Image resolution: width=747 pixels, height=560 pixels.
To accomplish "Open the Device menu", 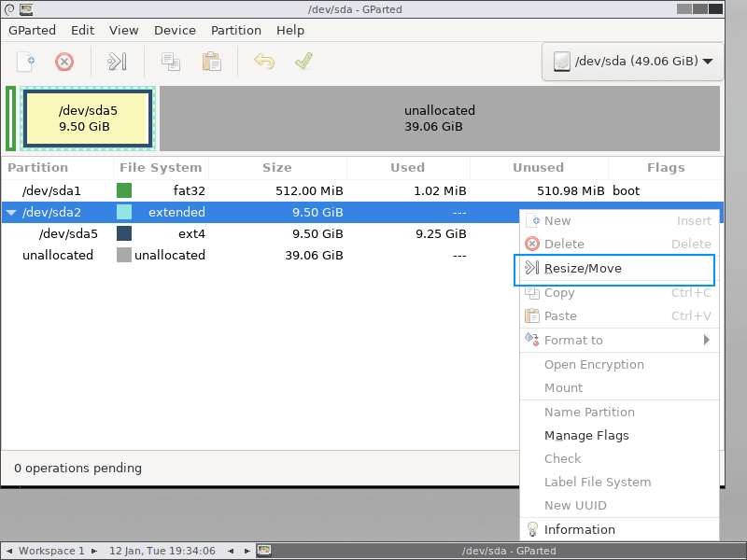I will tap(175, 30).
